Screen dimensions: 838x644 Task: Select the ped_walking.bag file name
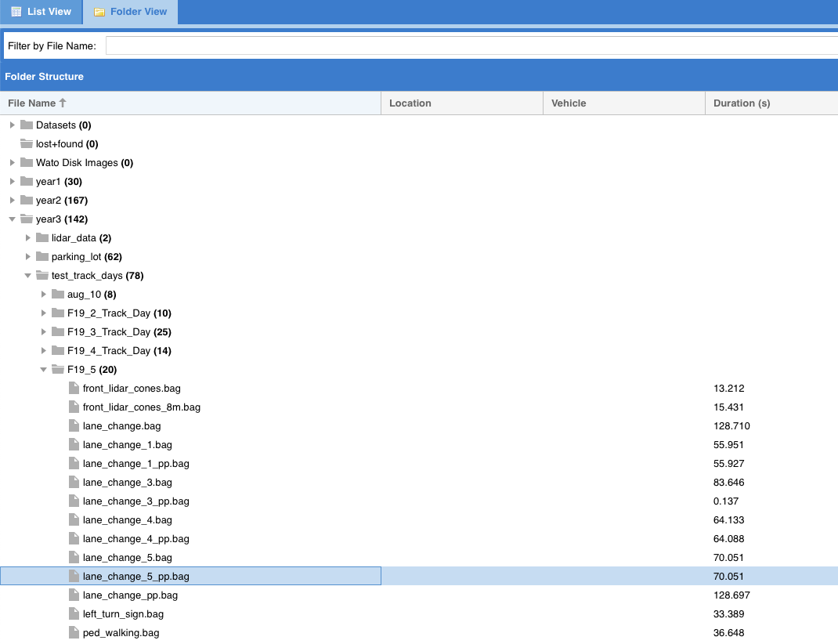(121, 633)
